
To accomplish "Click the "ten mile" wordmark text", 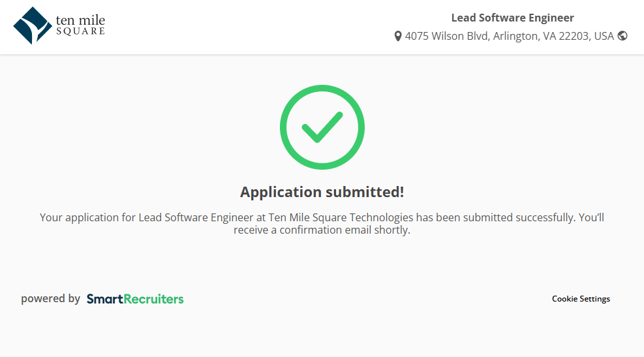I will [81, 20].
